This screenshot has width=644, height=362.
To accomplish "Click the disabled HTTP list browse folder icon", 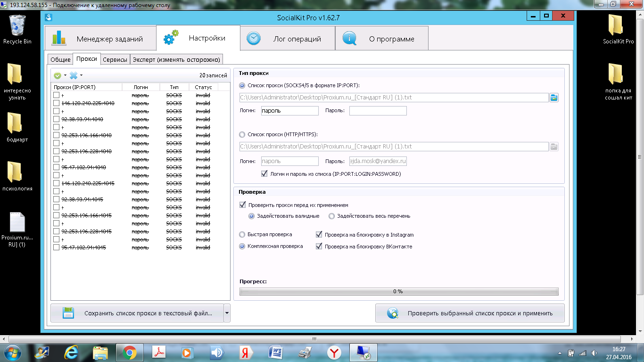I will point(554,147).
